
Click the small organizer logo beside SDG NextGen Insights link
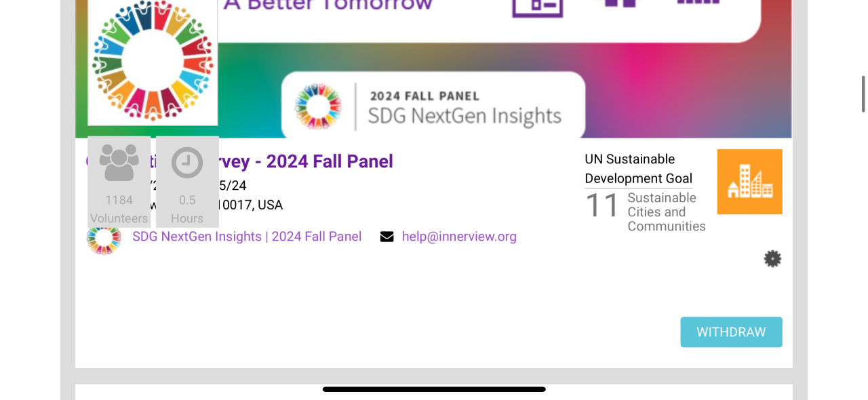click(104, 238)
